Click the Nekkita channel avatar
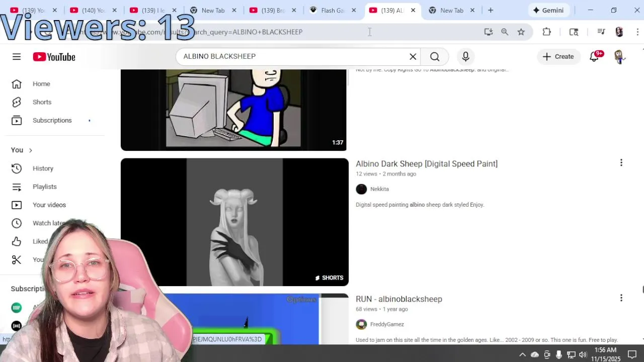Screen dimensions: 644x362 click(x=361, y=189)
